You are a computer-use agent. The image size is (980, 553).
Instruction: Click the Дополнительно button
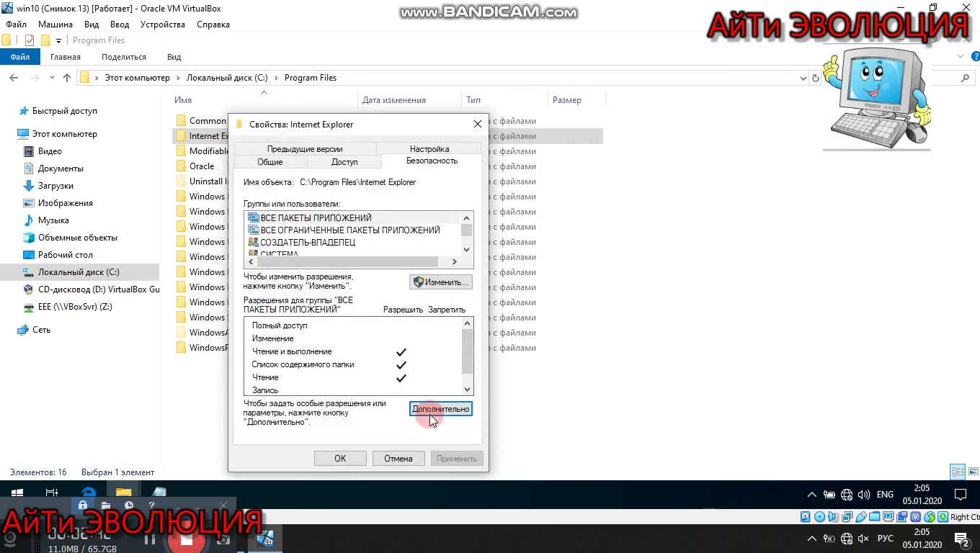point(441,409)
